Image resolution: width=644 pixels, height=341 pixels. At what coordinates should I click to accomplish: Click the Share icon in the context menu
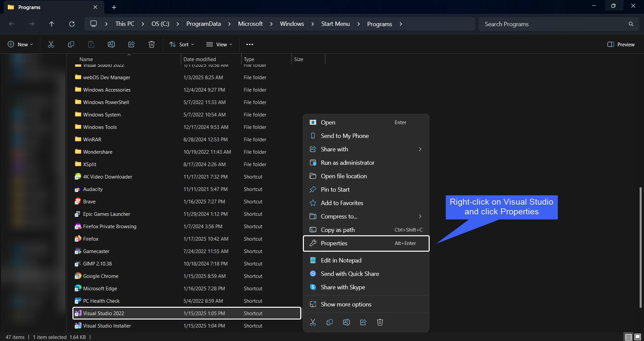pos(363,322)
